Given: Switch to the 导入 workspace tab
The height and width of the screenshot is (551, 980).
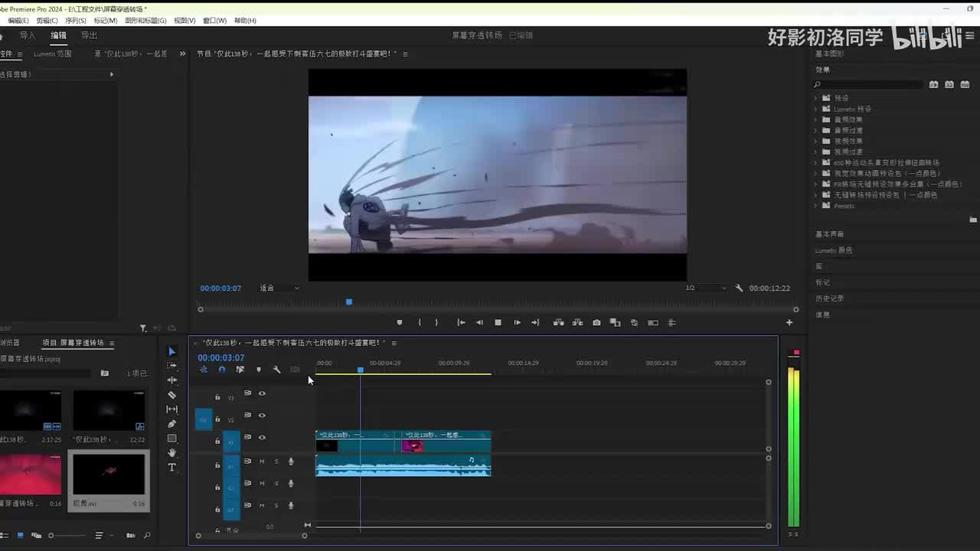Looking at the screenshot, I should 28,36.
